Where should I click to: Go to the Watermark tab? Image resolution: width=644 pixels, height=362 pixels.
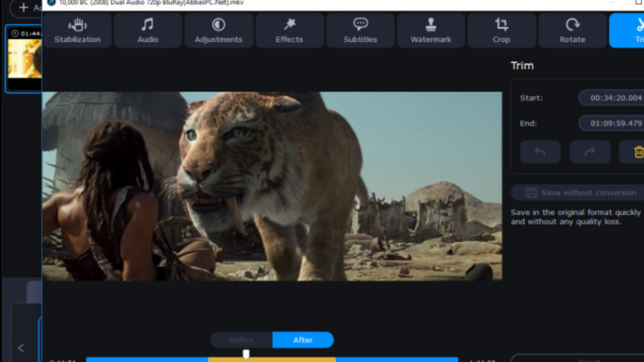[431, 31]
